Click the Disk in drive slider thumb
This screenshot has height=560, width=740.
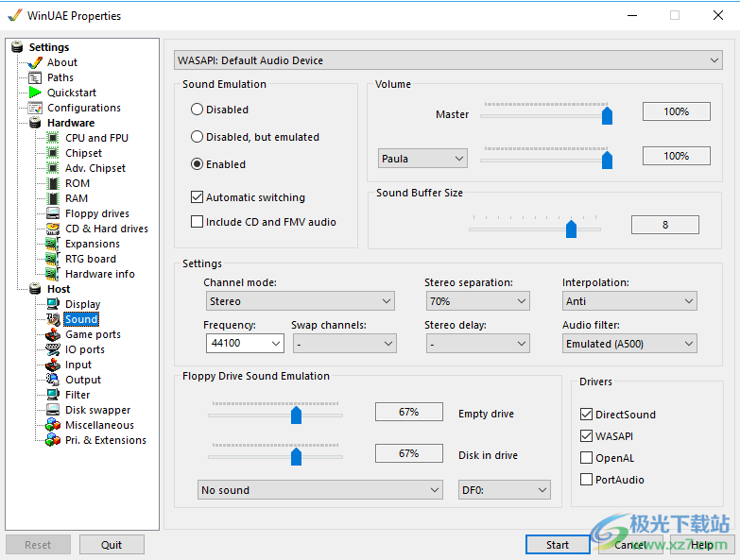coord(296,456)
